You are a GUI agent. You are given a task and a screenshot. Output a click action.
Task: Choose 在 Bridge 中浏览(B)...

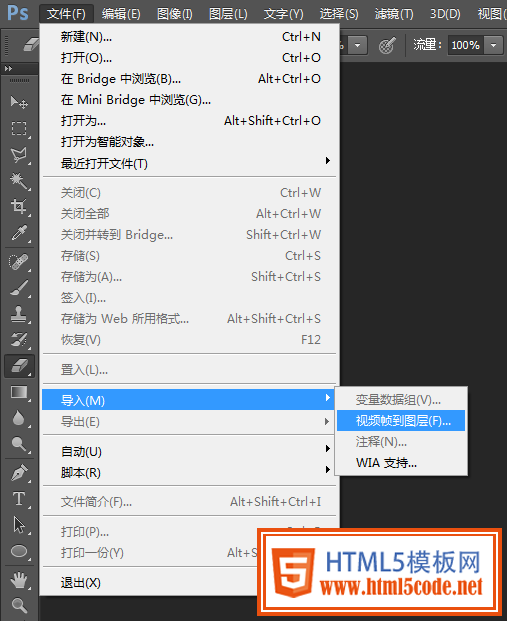(189, 79)
